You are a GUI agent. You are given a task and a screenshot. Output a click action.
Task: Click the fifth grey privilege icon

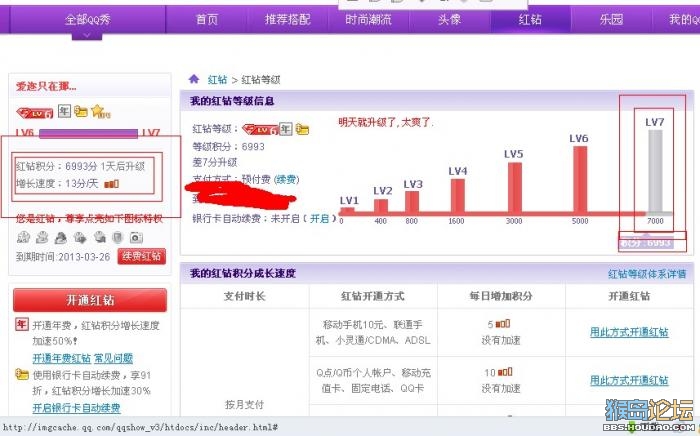[99, 237]
